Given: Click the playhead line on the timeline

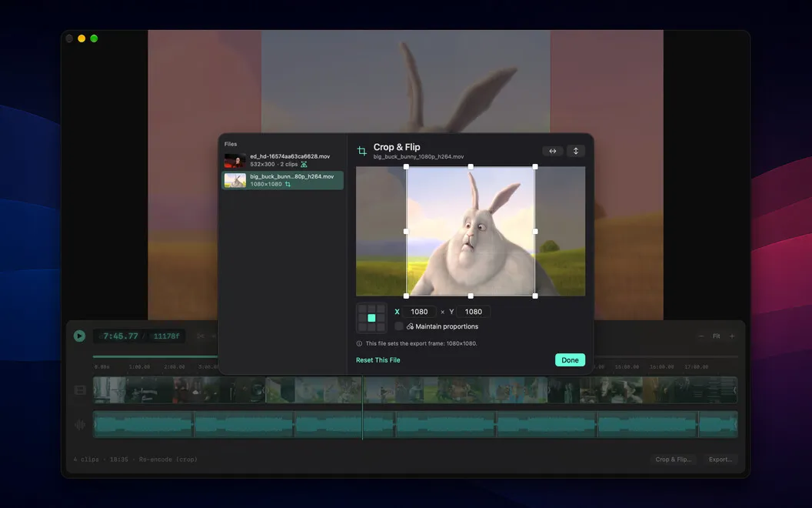Looking at the screenshot, I should click(362, 408).
